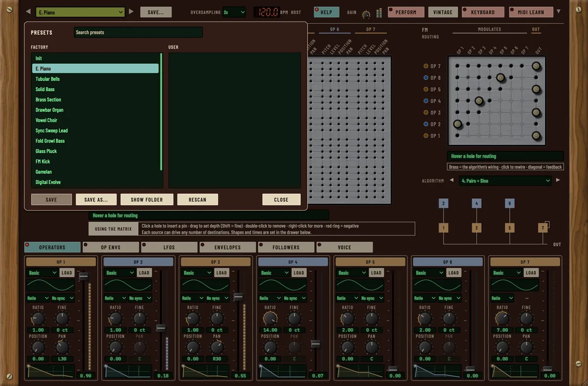Switch to the OP ENVS tab
This screenshot has height=386, width=588.
point(111,247)
